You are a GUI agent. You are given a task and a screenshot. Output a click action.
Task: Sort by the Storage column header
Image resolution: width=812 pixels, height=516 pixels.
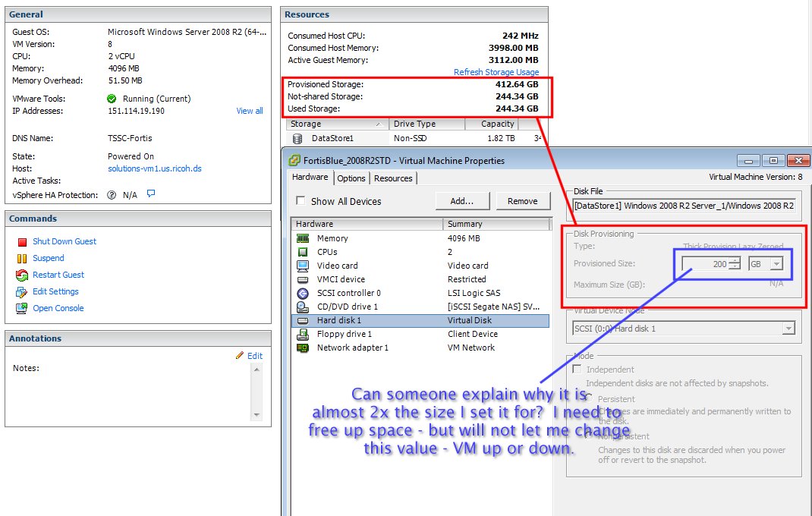tap(337, 124)
